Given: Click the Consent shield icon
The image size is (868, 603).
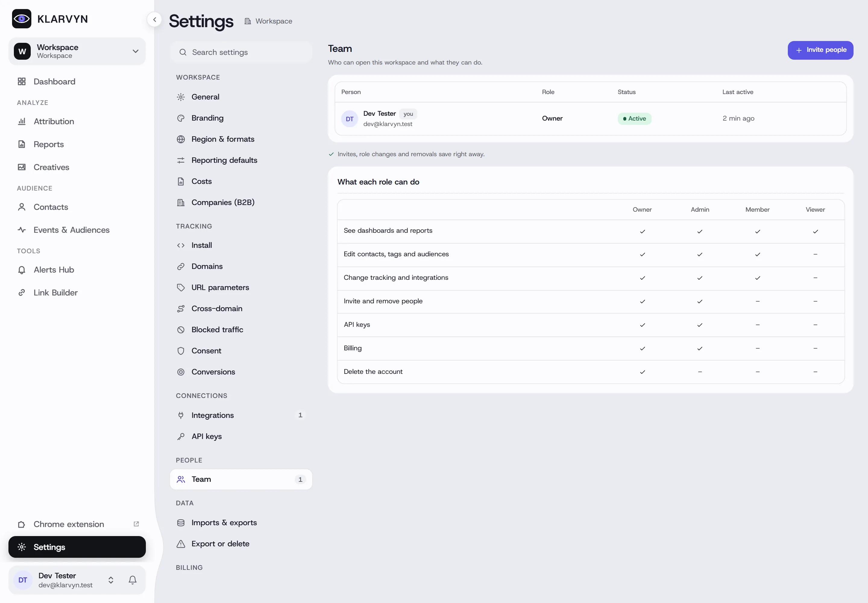Looking at the screenshot, I should pos(181,351).
